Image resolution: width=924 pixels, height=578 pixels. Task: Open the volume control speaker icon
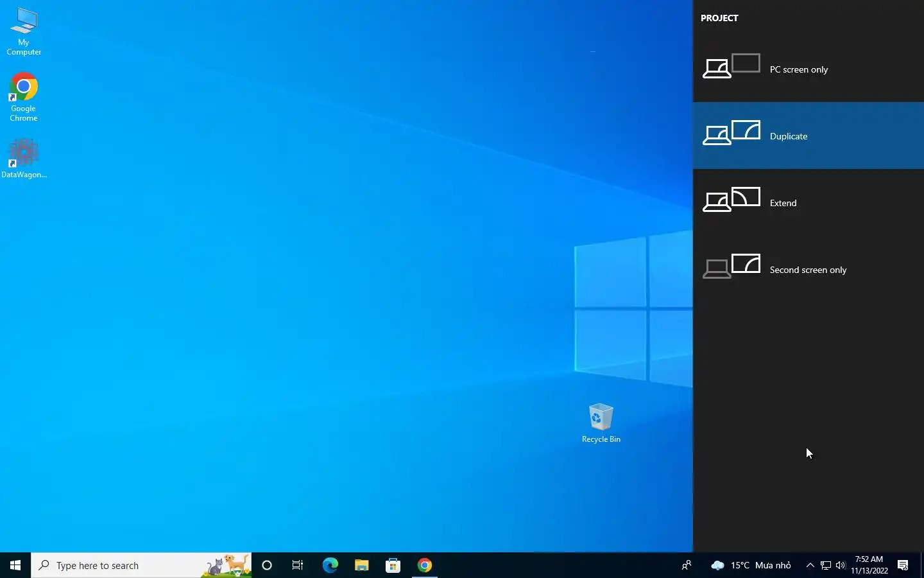point(841,565)
